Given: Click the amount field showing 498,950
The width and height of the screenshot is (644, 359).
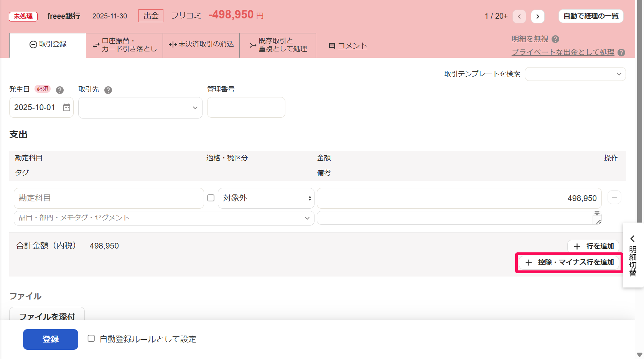Looking at the screenshot, I should pyautogui.click(x=459, y=198).
